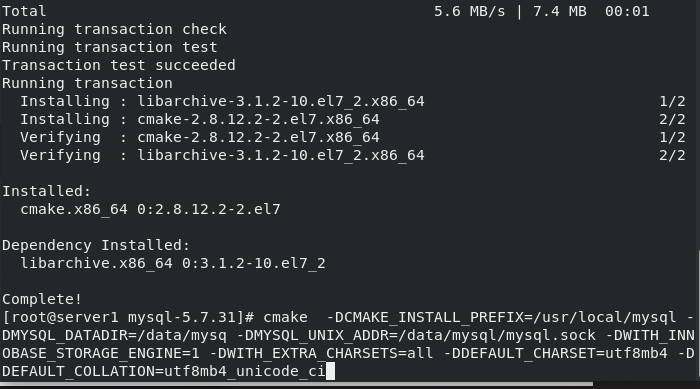The height and width of the screenshot is (389, 700).
Task: Click the cmake.x86_64 0:2.8.12.2-2.el7 line
Action: pyautogui.click(x=150, y=209)
